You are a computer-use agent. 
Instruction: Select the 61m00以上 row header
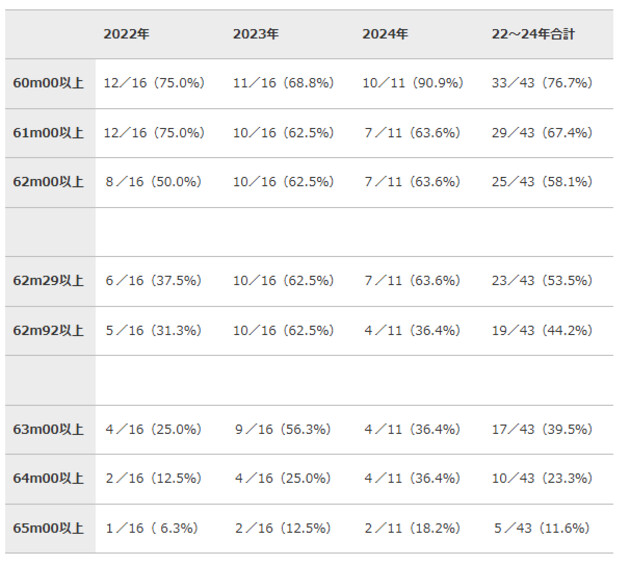pyautogui.click(x=50, y=133)
